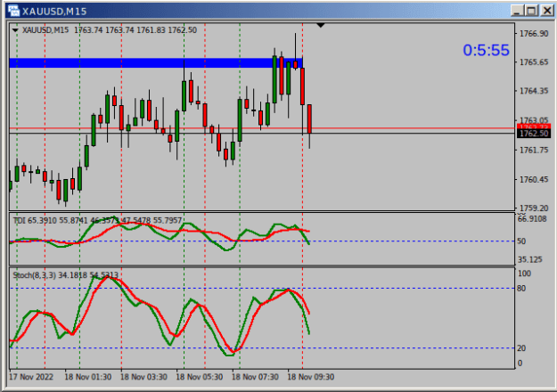The height and width of the screenshot is (392, 557).
Task: Click the 20 level on Stochastic scale
Action: tap(521, 348)
